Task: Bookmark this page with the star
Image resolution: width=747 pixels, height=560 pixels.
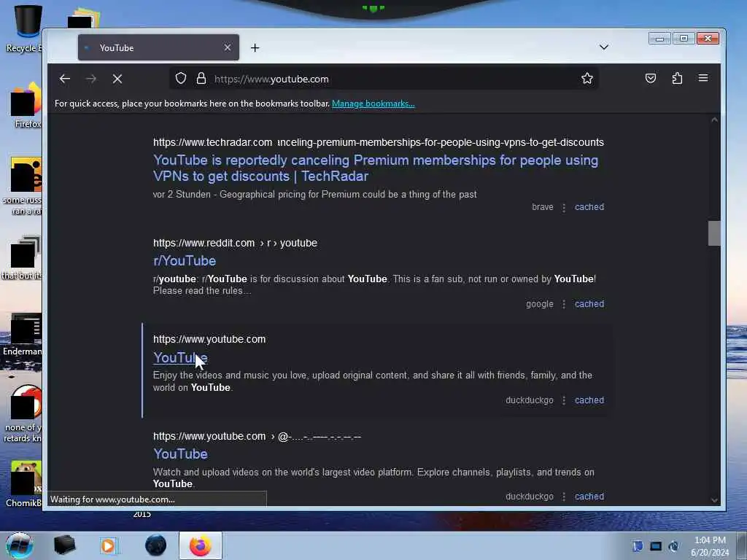Action: 587,79
